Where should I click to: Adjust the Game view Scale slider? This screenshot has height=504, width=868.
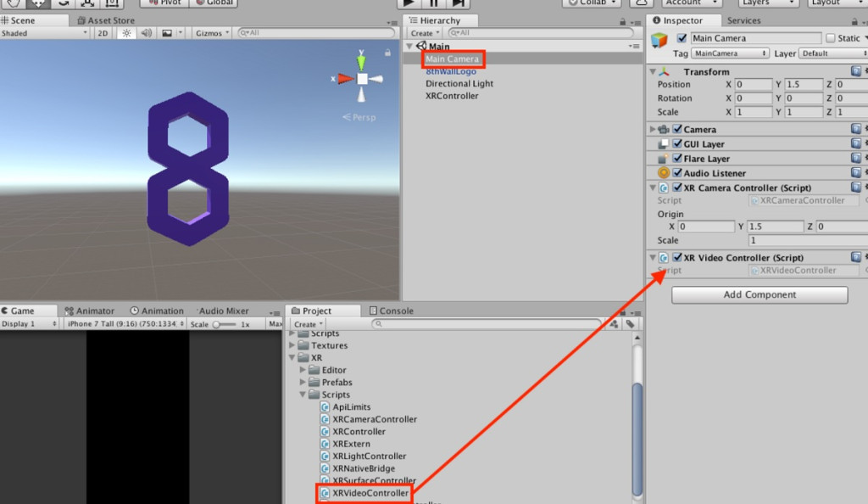point(220,324)
